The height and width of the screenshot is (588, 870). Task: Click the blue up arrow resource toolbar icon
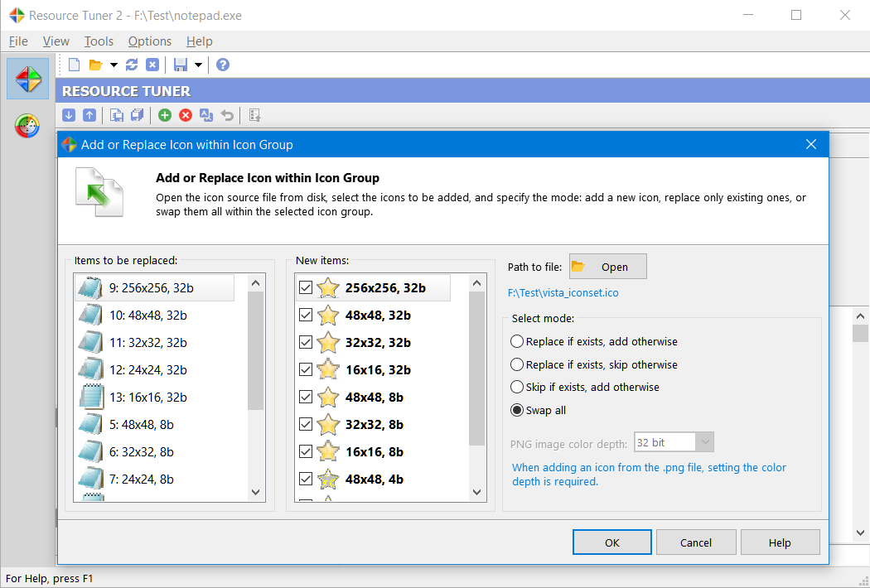(x=89, y=115)
